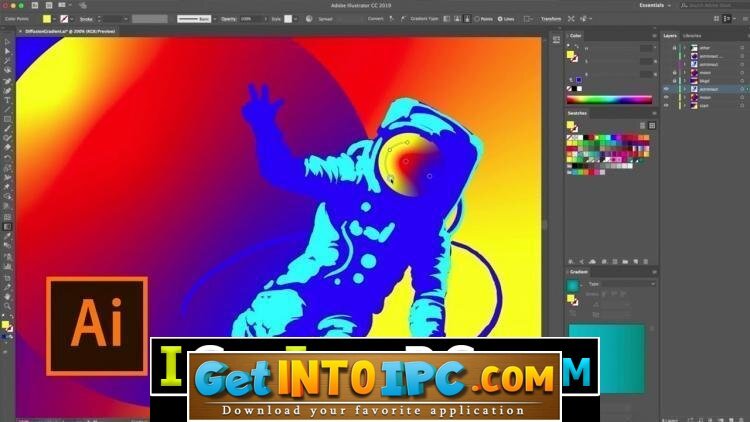This screenshot has height=422, width=750.
Task: Select the DiffusionGradient.ai document tab
Action: coord(70,31)
